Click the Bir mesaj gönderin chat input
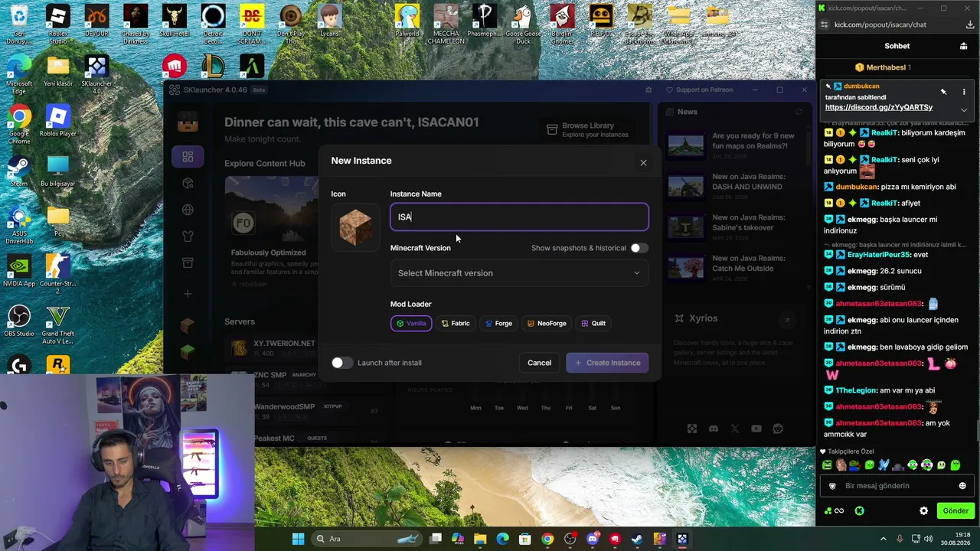980x551 pixels. click(x=887, y=486)
